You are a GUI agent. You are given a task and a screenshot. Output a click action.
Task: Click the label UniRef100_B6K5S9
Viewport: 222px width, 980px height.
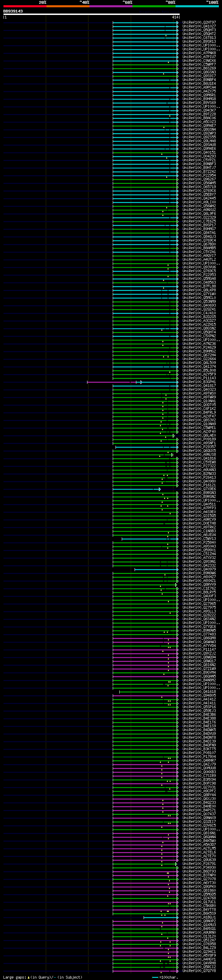[199, 913]
